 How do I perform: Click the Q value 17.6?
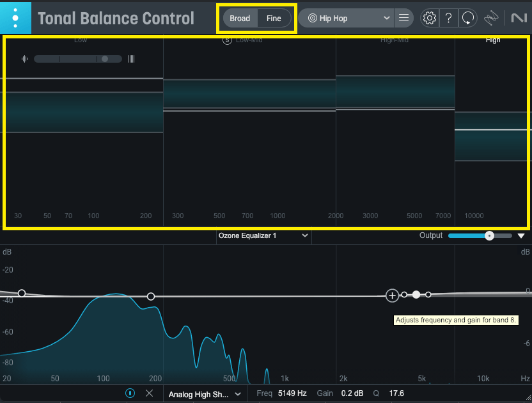coord(396,393)
